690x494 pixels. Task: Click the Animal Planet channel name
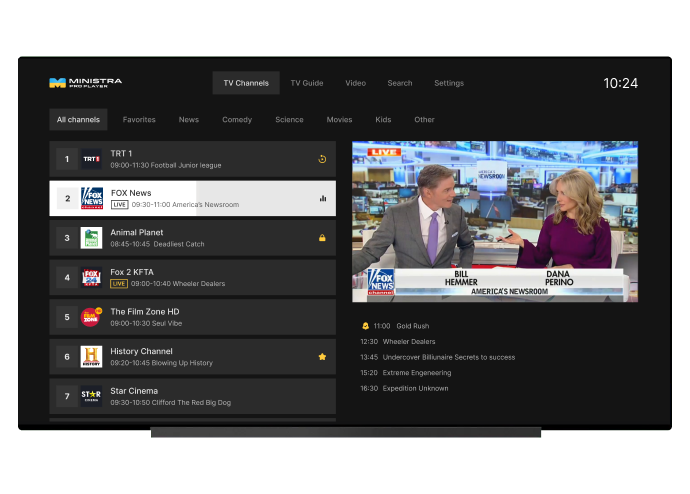click(136, 232)
